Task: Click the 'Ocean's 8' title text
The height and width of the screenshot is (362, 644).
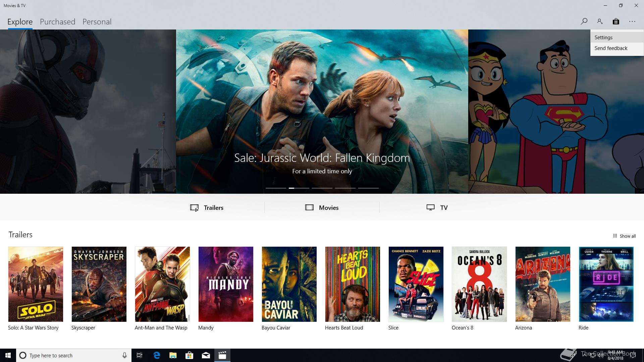Action: coord(463,328)
